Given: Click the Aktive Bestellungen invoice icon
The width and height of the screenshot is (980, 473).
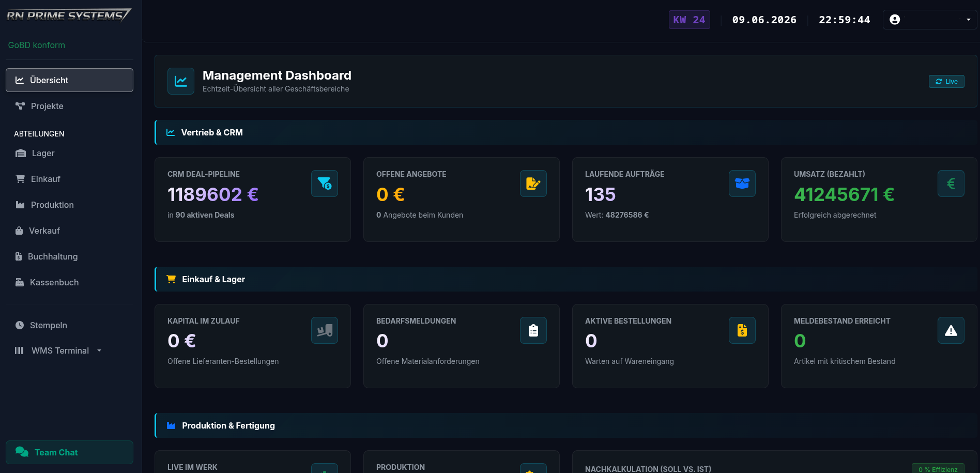Looking at the screenshot, I should pos(742,330).
